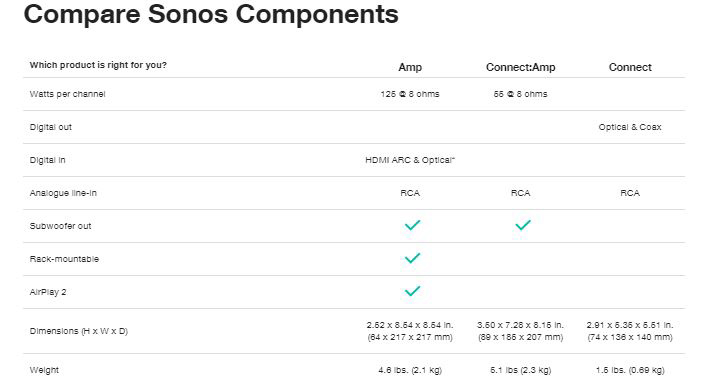Click the Amp dimensions 64 x 217 x 217 mm
The height and width of the screenshot is (386, 702).
coord(410,337)
